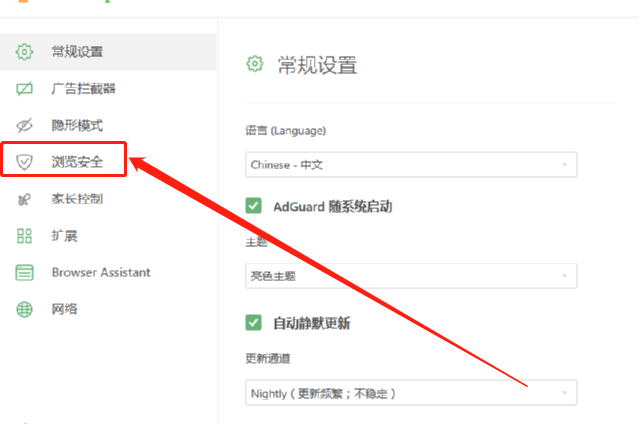This screenshot has height=425, width=641.
Task: Click the crossed-eye stealth mode icon
Action: [x=25, y=125]
